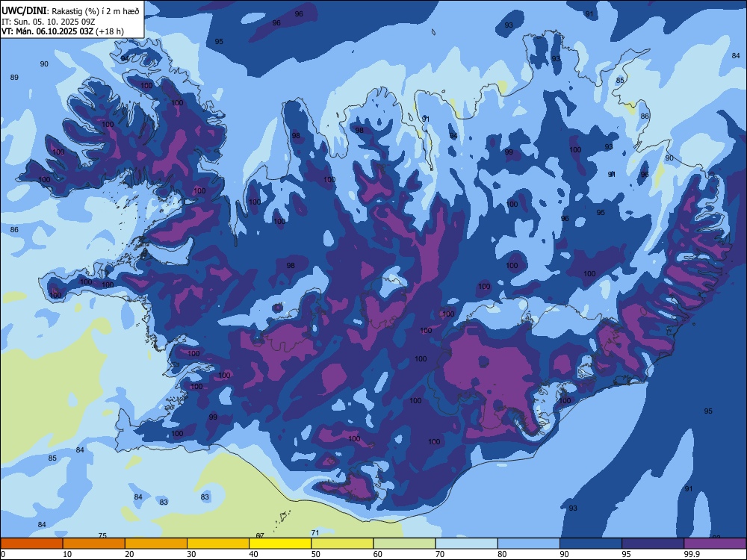The height and width of the screenshot is (560, 747).
Task: Click the medium blue 90–95 legend swatch
Action: pos(591,544)
